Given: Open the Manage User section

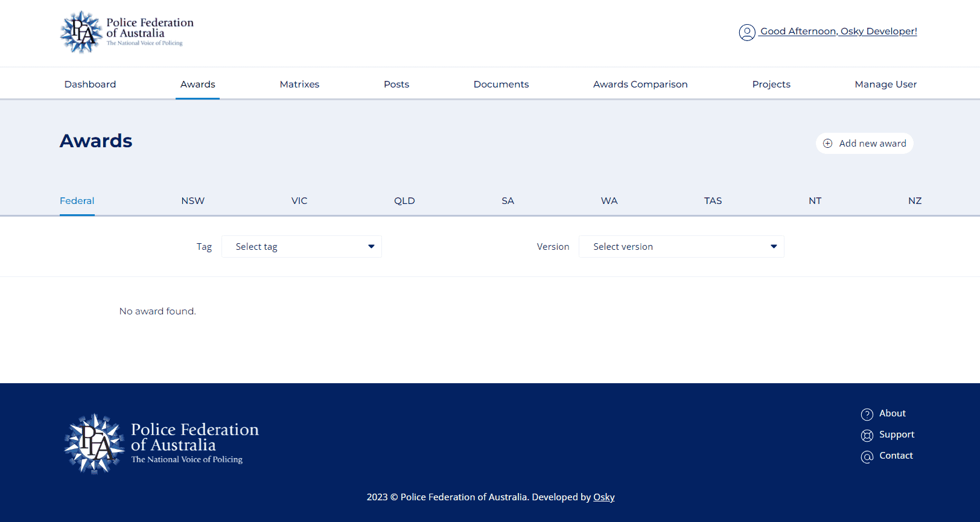Looking at the screenshot, I should pos(885,84).
